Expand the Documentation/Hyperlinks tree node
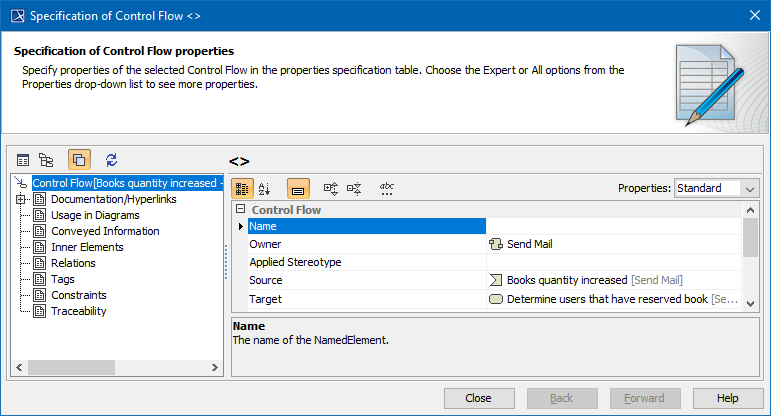 click(x=21, y=199)
